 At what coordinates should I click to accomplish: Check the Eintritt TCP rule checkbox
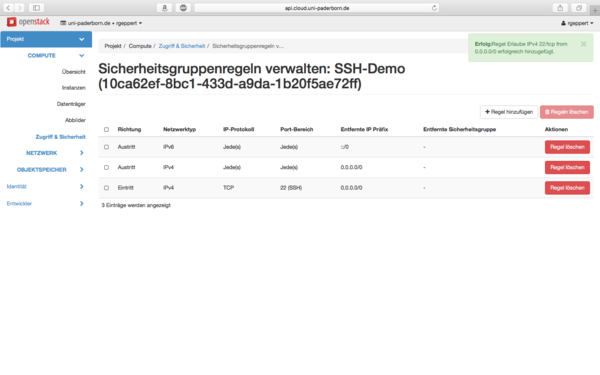pos(106,188)
